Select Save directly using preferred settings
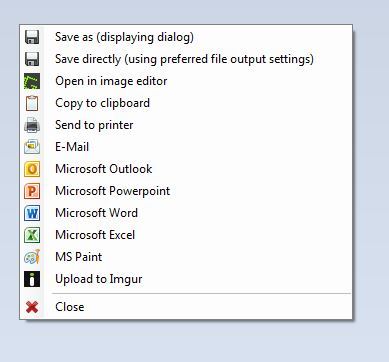 point(184,59)
